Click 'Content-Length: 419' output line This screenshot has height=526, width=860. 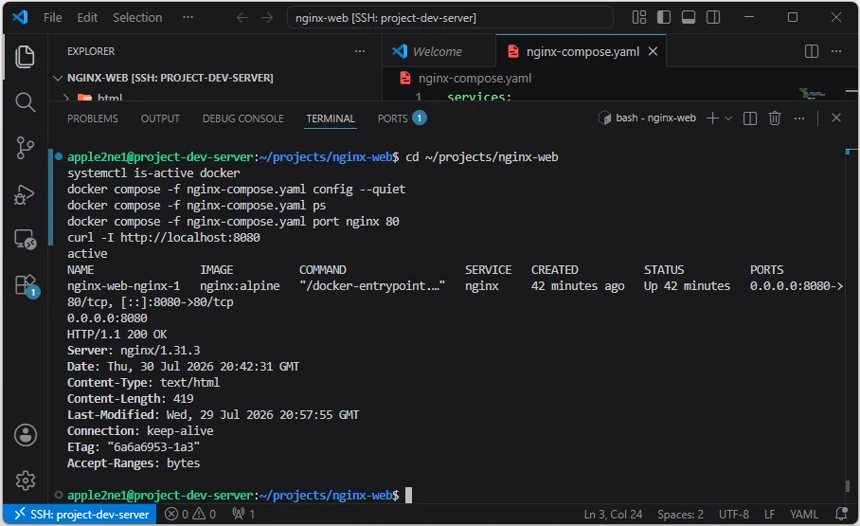pos(130,399)
